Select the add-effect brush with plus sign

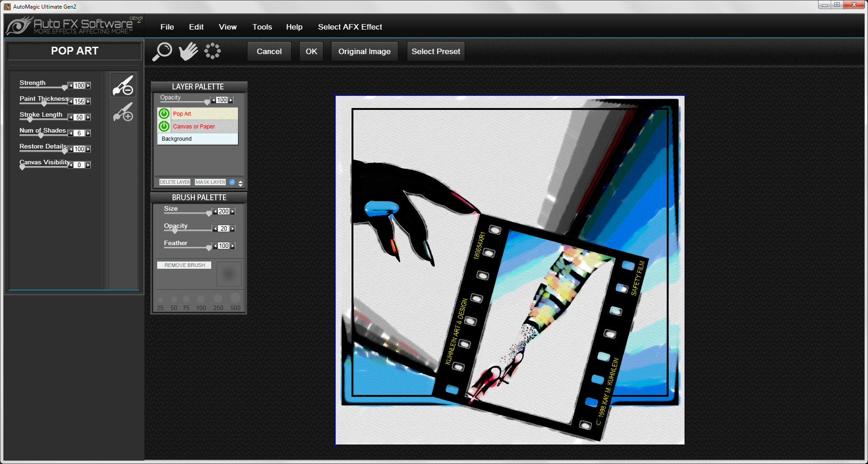(123, 112)
